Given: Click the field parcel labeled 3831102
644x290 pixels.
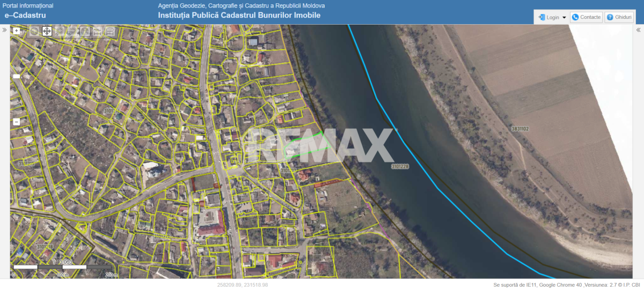Looking at the screenshot, I should coord(520,129).
